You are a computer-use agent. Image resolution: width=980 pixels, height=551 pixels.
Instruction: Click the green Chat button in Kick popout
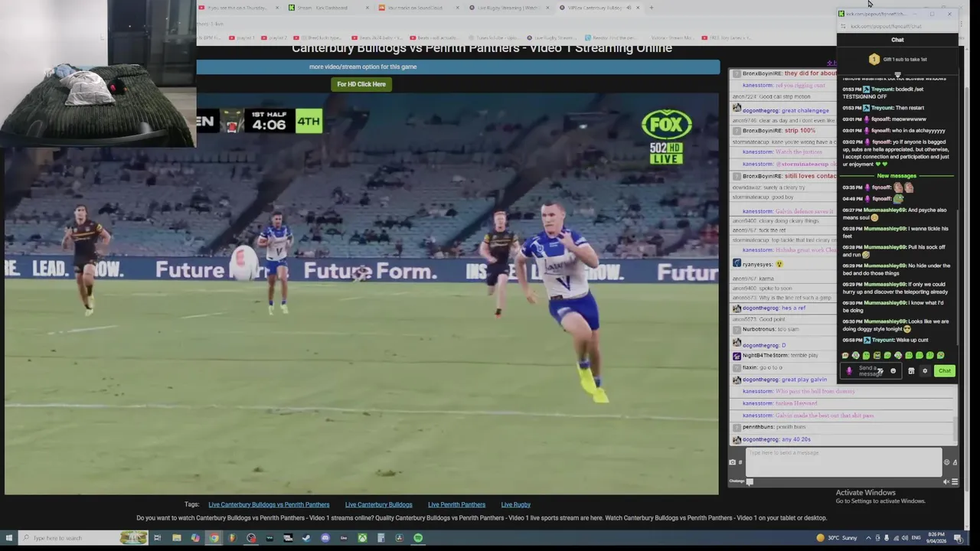click(944, 371)
